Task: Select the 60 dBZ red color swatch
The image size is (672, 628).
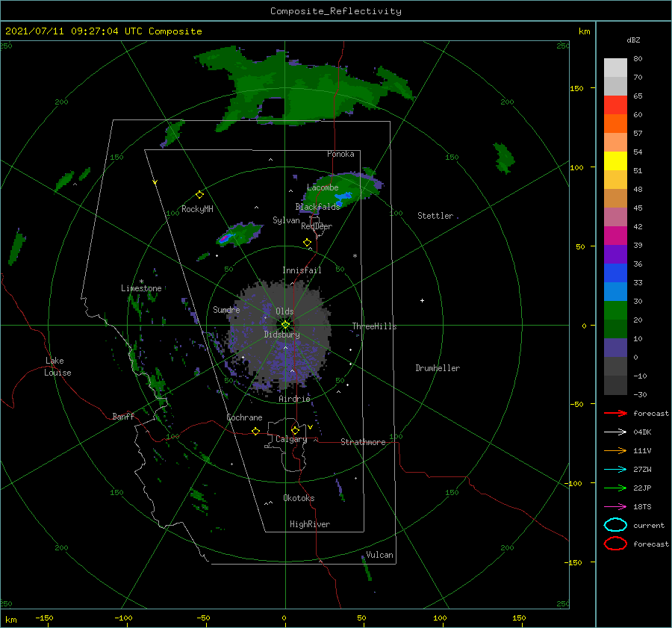Action: pyautogui.click(x=615, y=105)
